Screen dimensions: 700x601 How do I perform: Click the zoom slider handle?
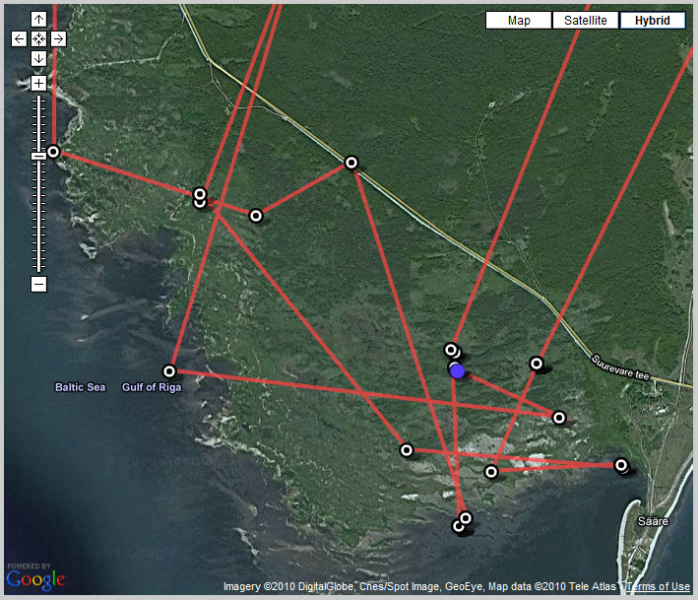(38, 156)
